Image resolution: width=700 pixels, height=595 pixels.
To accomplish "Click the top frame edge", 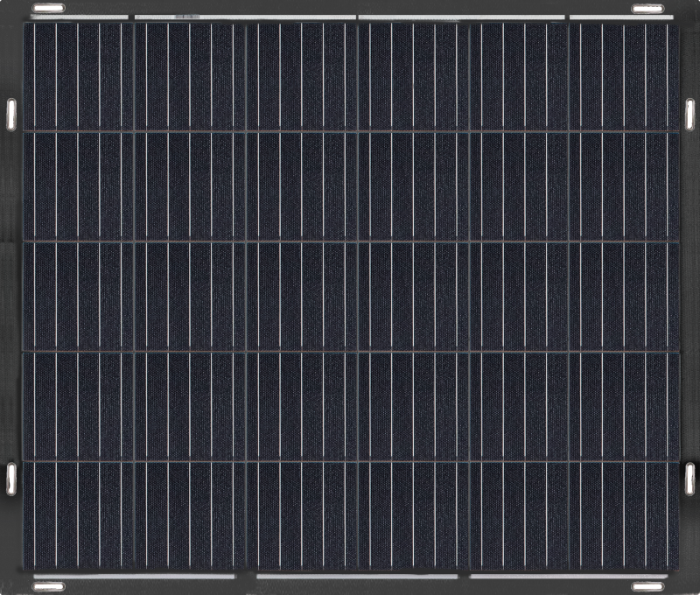I will tap(350, 4).
